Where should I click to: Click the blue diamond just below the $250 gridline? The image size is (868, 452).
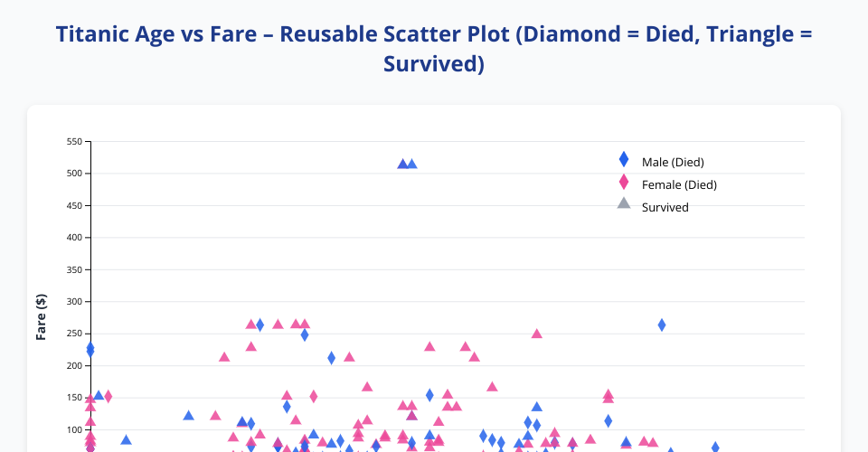305,334
